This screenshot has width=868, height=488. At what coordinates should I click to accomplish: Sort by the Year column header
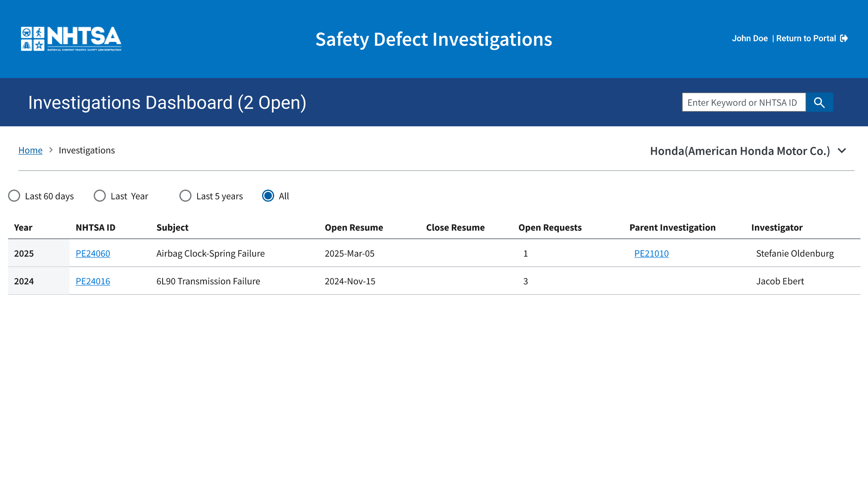pyautogui.click(x=23, y=227)
